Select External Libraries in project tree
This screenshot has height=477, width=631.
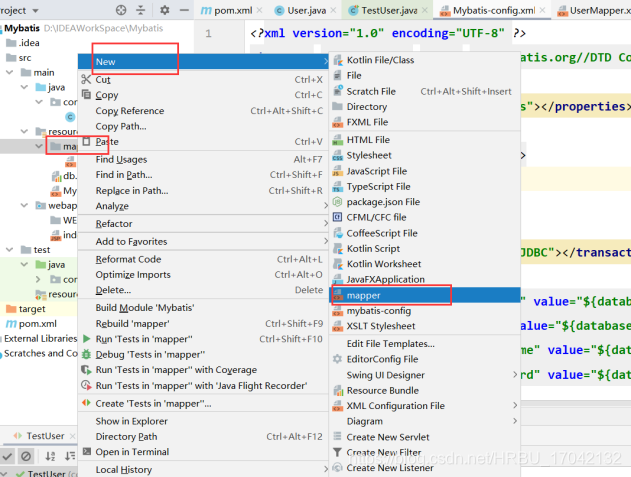pos(40,339)
